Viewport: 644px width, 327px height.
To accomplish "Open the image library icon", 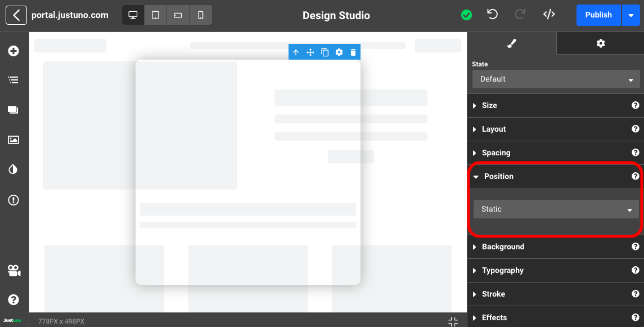I will (13, 140).
